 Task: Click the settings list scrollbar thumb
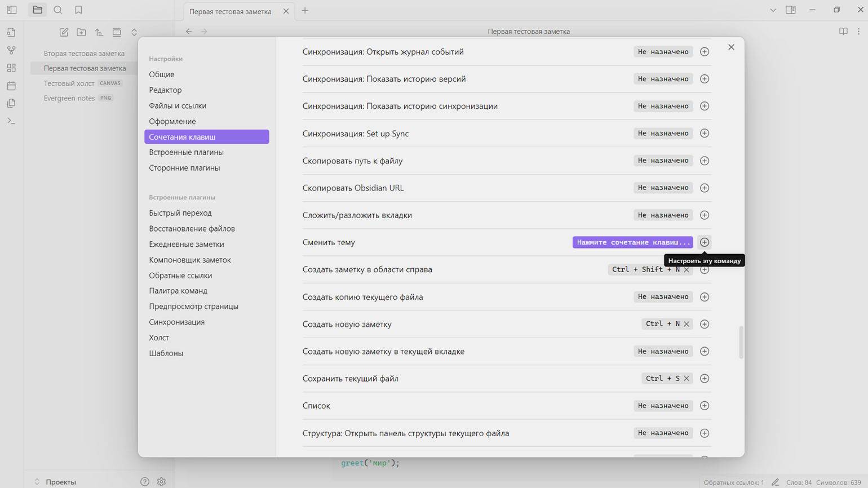point(741,342)
